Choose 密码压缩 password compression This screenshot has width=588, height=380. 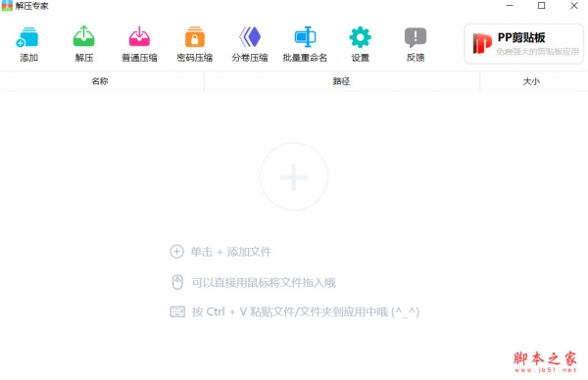coord(195,44)
